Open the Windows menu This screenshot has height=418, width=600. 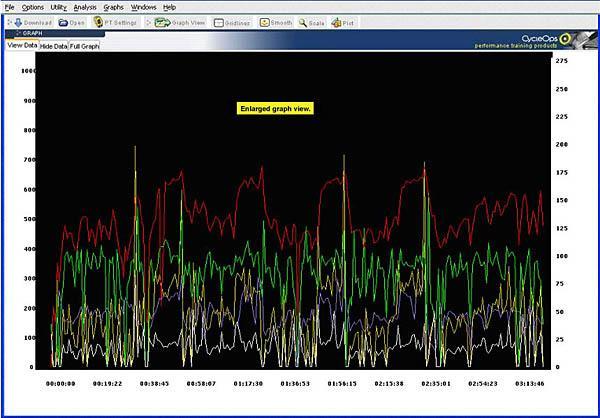(x=143, y=7)
